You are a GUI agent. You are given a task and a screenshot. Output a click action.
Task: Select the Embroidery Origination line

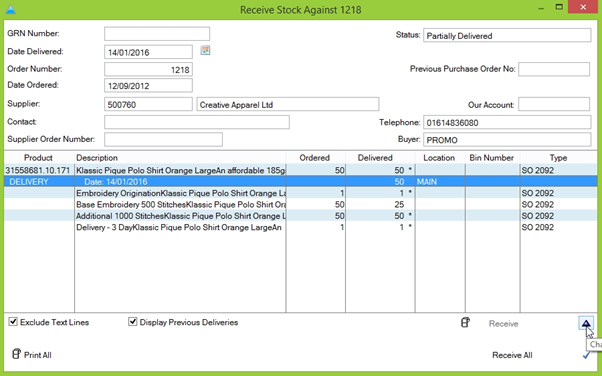pyautogui.click(x=180, y=193)
